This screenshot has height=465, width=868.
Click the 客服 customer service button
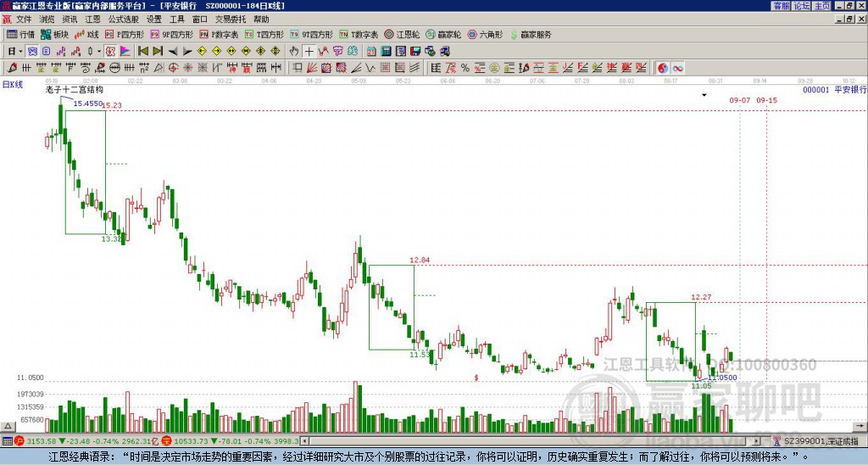pyautogui.click(x=781, y=6)
